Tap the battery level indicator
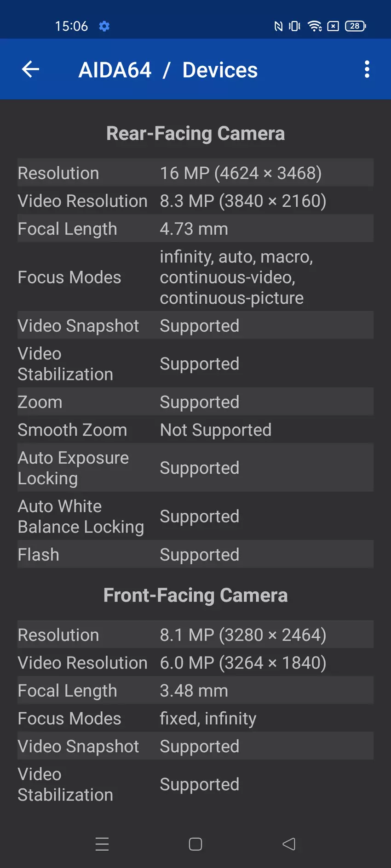The image size is (391, 868). pos(355,26)
